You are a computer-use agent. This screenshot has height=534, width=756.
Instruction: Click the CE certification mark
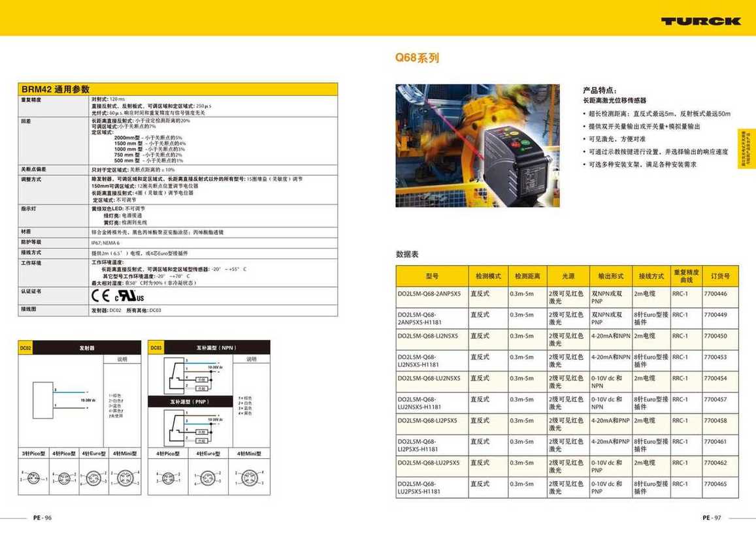click(x=101, y=296)
